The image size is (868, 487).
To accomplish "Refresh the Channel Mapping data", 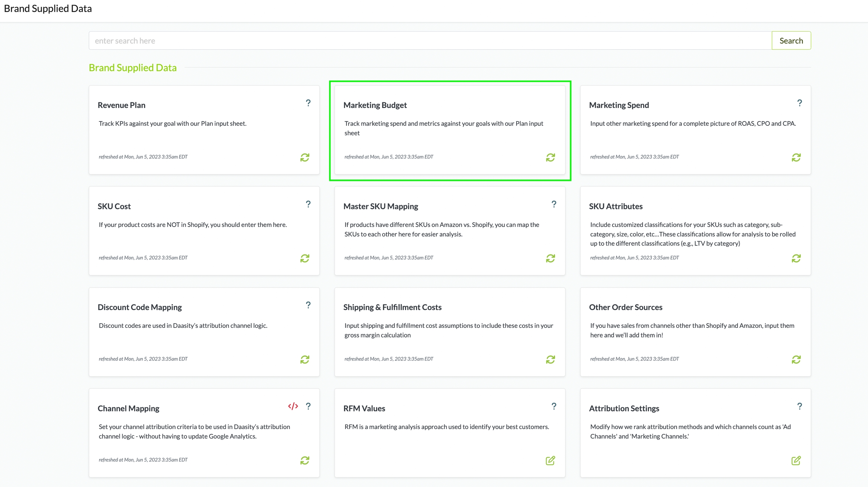I will 305,460.
